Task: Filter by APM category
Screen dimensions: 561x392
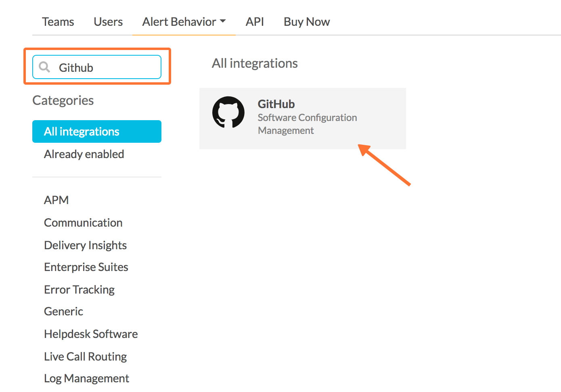Action: (x=57, y=200)
